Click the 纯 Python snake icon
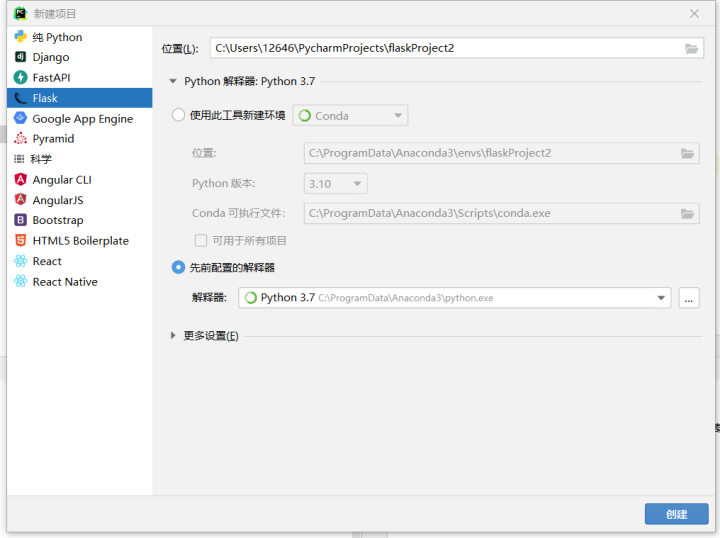The height and width of the screenshot is (538, 720). click(x=20, y=36)
